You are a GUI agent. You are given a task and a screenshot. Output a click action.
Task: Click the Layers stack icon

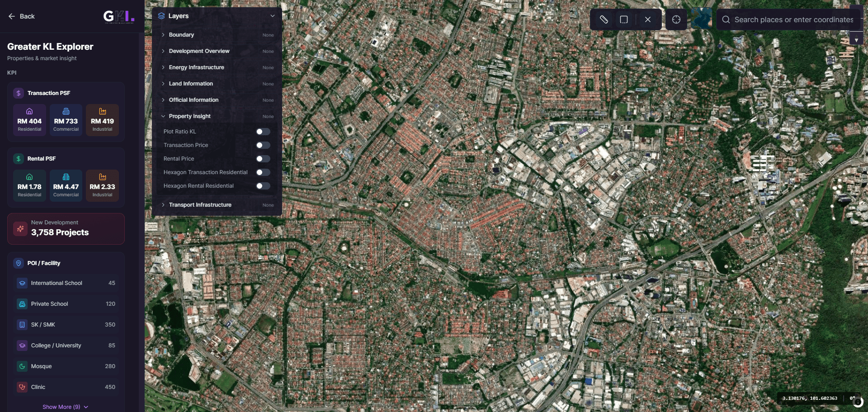pyautogui.click(x=161, y=16)
